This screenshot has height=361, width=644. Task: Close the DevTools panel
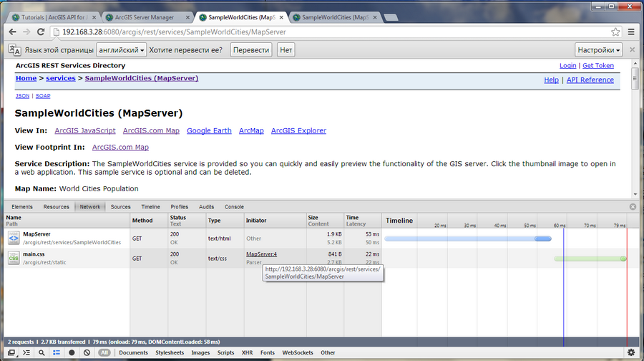633,207
